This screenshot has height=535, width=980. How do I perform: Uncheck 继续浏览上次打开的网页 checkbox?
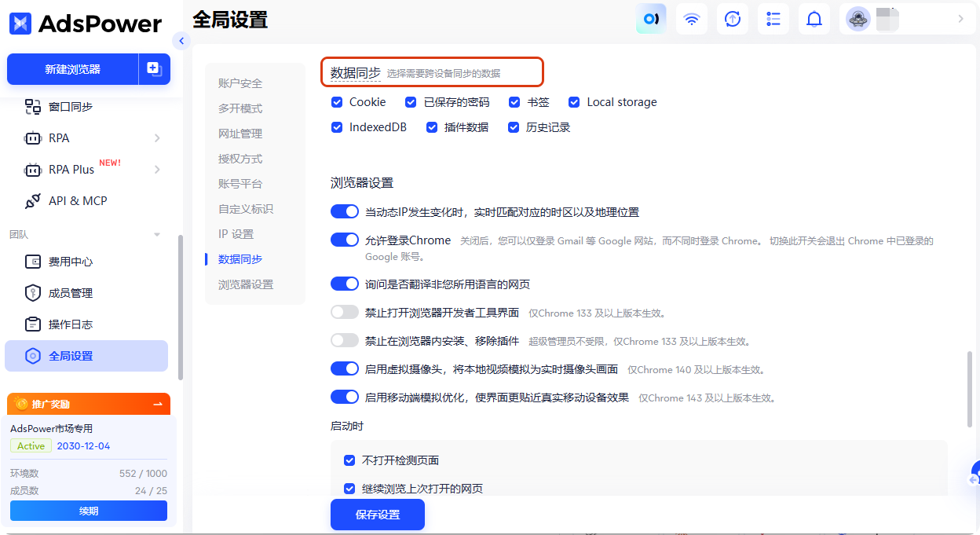coord(350,489)
